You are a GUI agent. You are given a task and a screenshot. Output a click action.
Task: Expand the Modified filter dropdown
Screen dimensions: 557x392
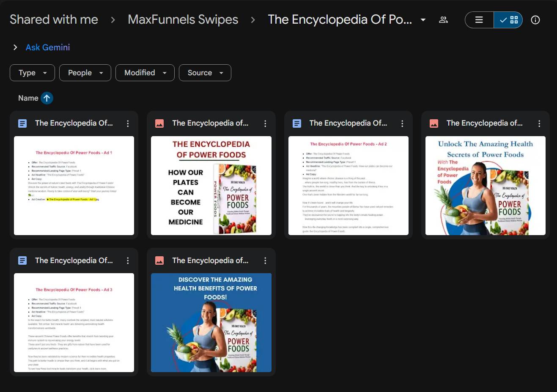click(x=145, y=73)
